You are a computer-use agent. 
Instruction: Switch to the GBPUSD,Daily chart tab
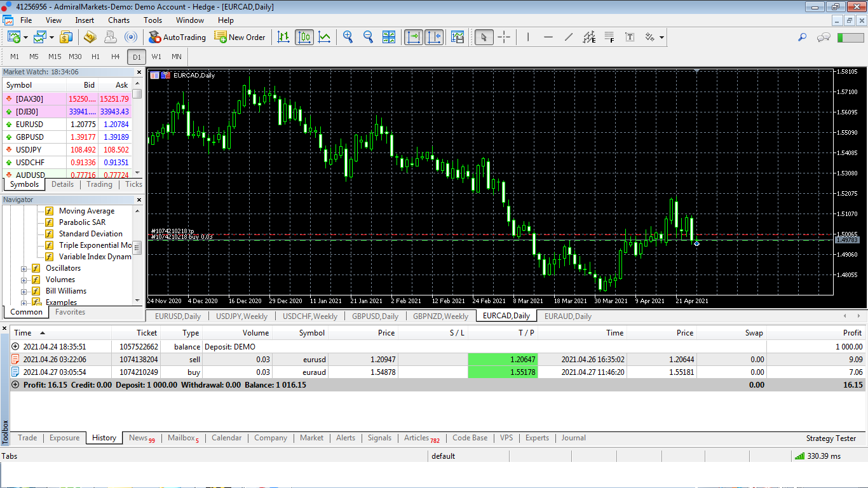tap(375, 316)
